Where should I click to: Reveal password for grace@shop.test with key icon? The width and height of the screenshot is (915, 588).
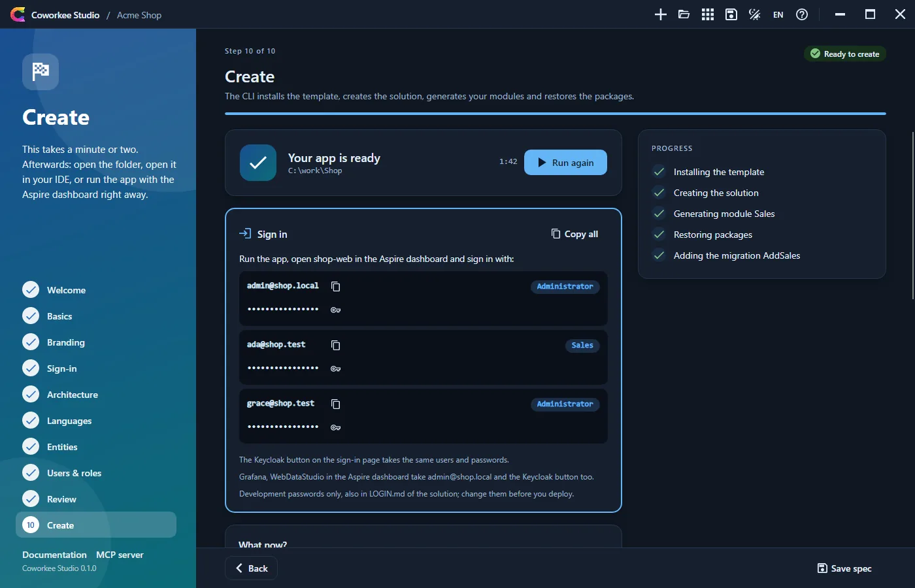[x=336, y=427]
